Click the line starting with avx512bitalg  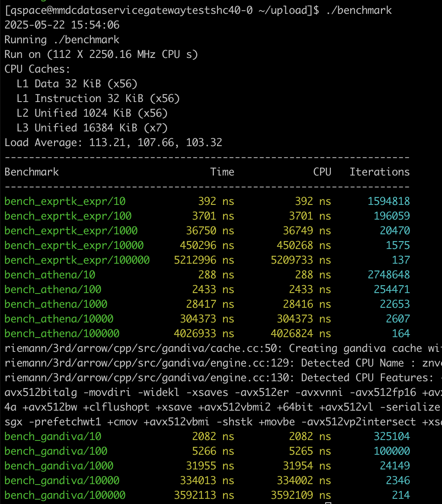[223, 392]
